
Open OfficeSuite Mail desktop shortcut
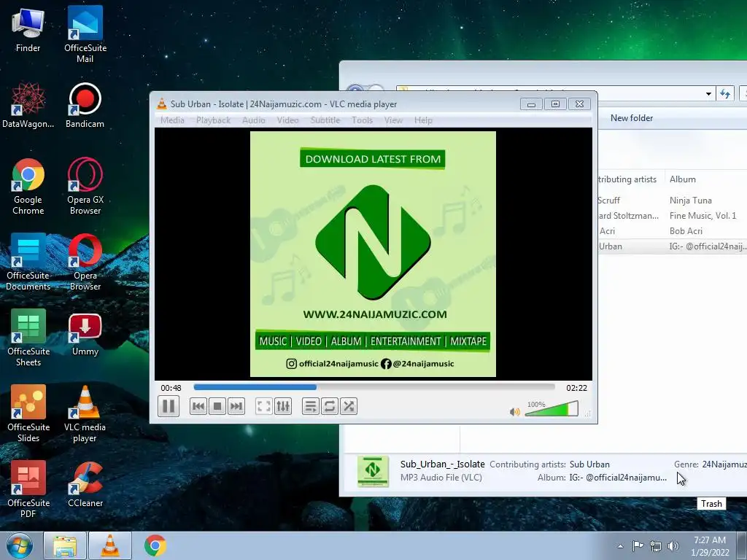tap(85, 34)
